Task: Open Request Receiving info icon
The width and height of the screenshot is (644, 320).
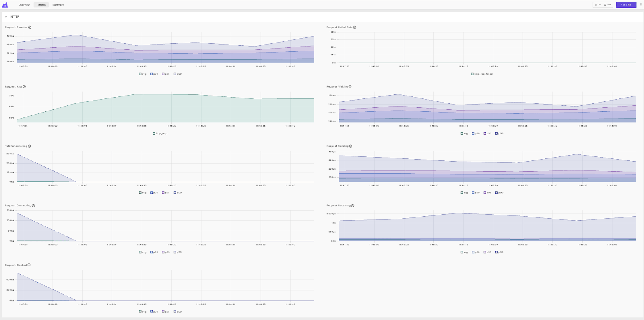Action: click(x=353, y=206)
